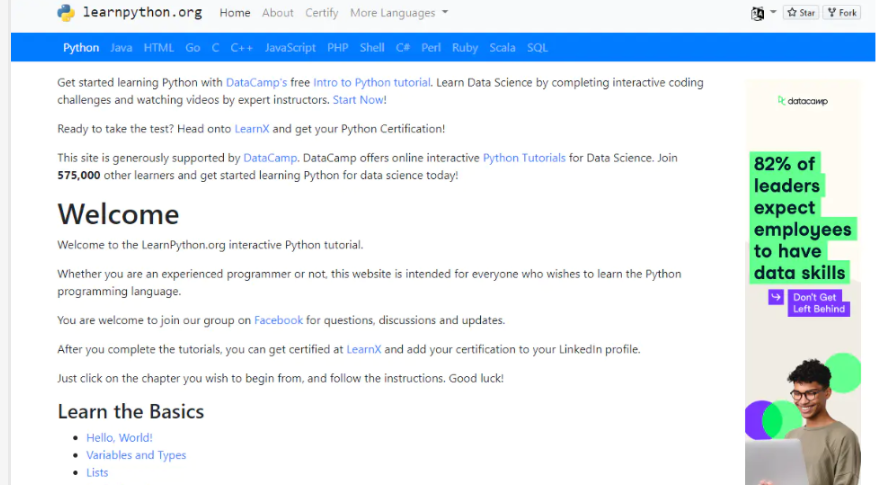890x485 pixels.
Task: Select the C language tab
Action: tap(215, 48)
